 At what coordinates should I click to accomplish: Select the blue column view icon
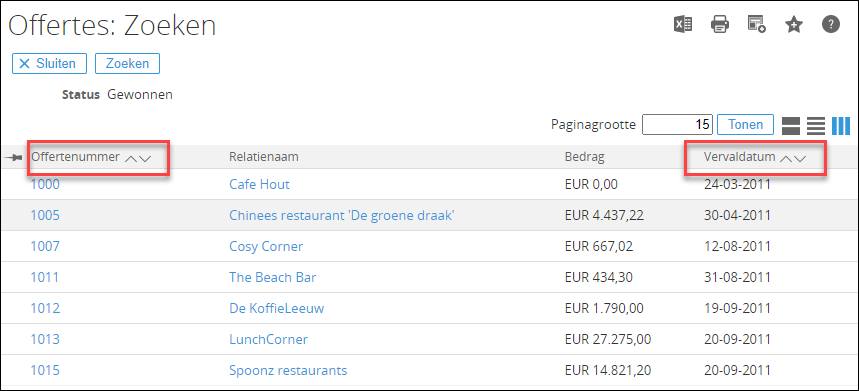tap(841, 126)
